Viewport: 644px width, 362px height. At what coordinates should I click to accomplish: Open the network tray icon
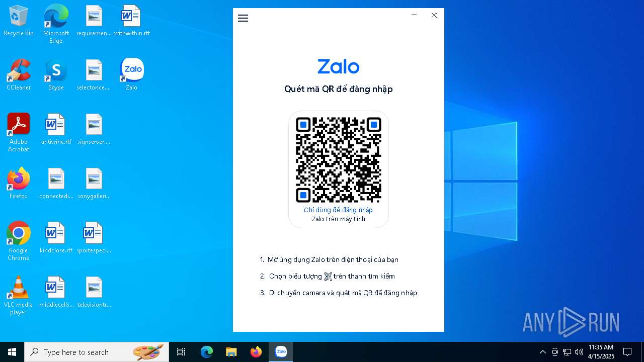coord(567,352)
